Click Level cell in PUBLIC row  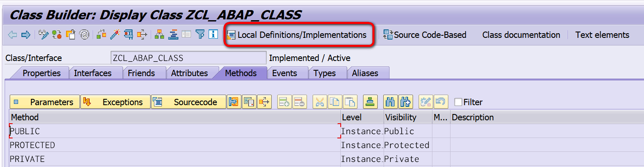[362, 131]
